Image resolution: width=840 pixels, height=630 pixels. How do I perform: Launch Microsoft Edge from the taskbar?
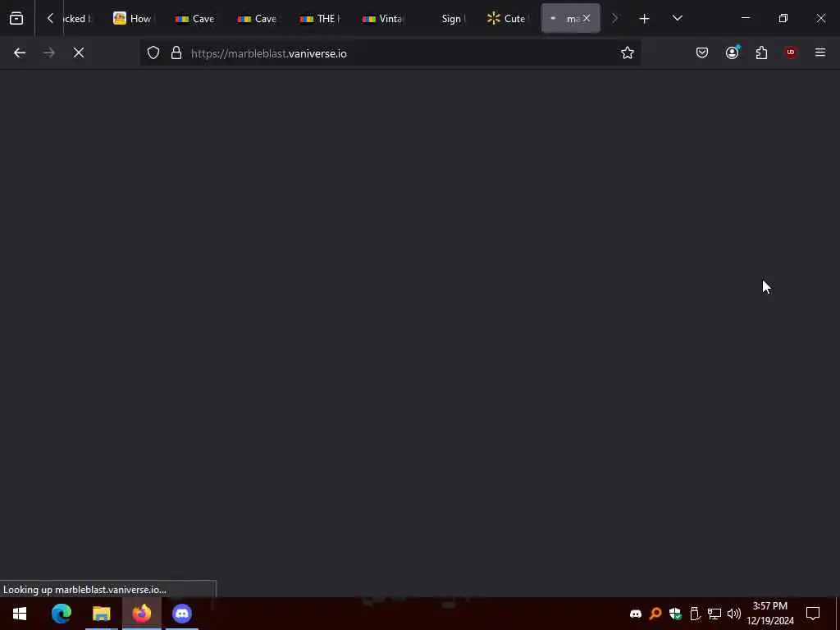tap(61, 614)
